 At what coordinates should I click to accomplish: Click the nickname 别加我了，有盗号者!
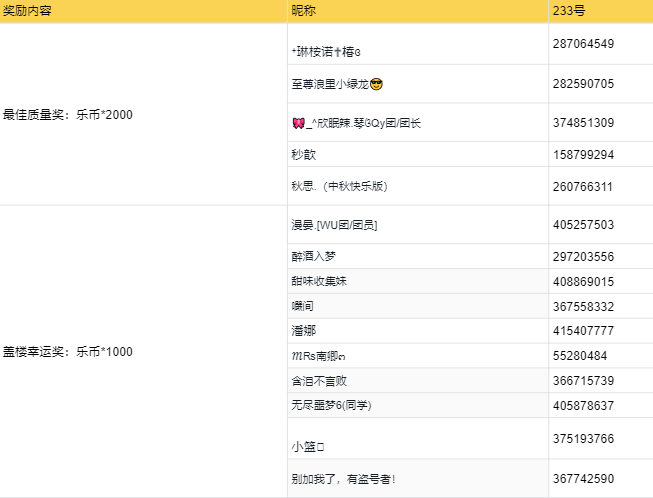click(x=343, y=479)
